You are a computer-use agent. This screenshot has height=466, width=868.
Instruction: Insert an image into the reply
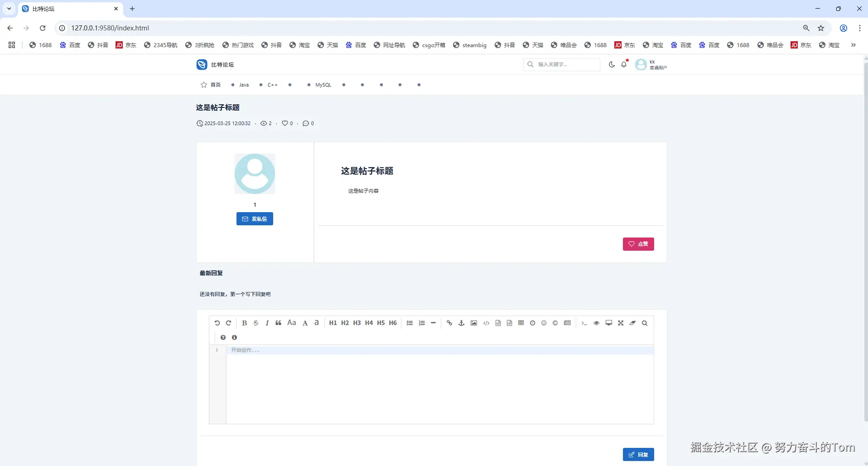tap(473, 323)
